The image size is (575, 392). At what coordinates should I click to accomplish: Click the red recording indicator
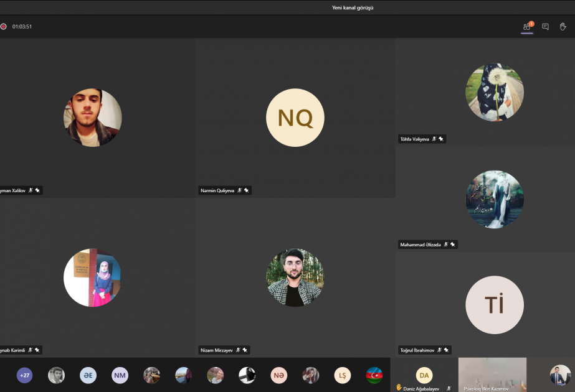pos(3,26)
